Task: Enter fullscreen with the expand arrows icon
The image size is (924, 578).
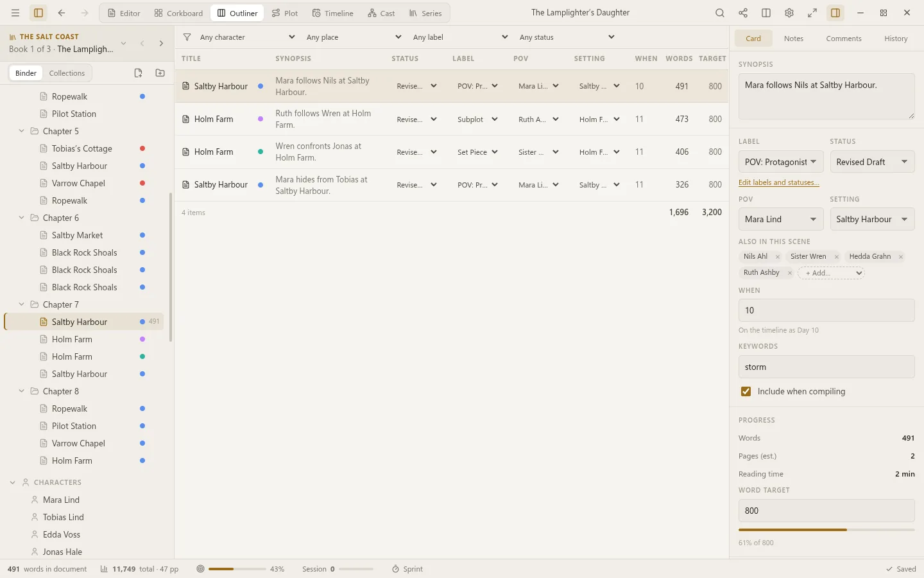Action: point(812,13)
